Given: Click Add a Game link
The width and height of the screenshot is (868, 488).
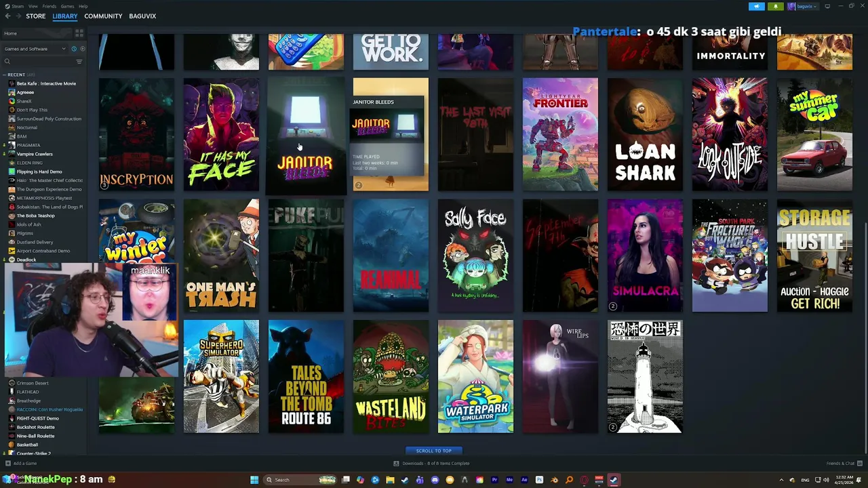Looking at the screenshot, I should 21,464.
